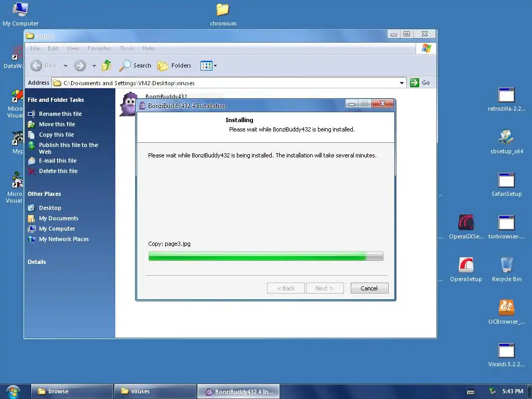
Task: Open Desktop from Other Places
Action: click(x=50, y=208)
